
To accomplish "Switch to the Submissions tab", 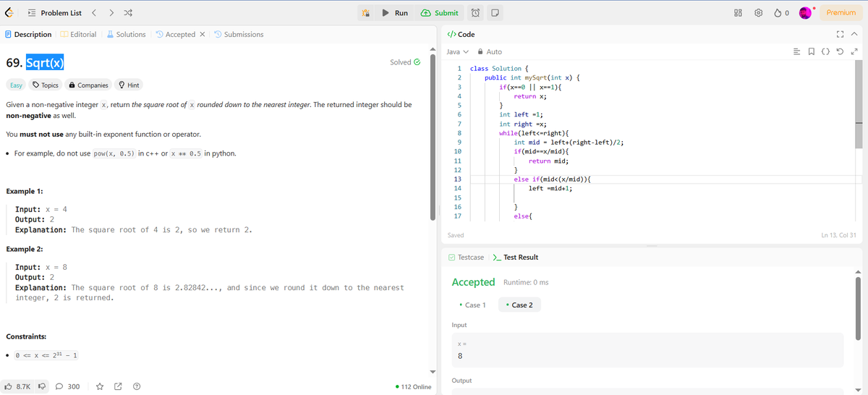I will click(x=239, y=34).
